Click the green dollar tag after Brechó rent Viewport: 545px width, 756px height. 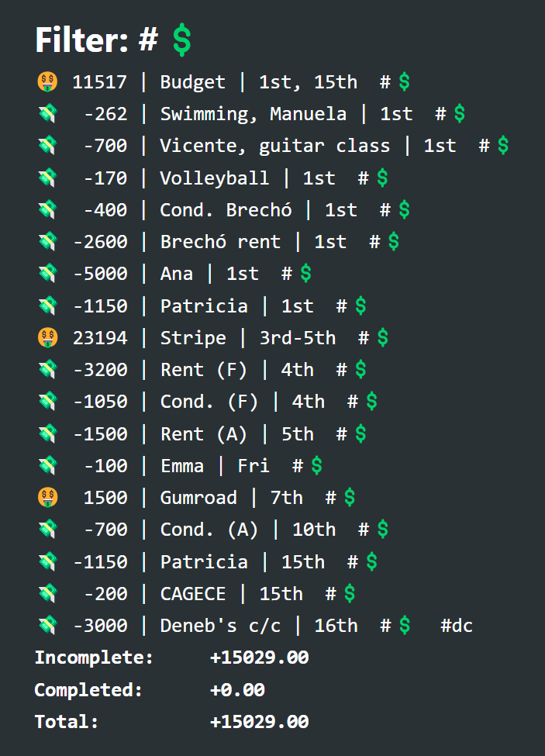(x=394, y=242)
